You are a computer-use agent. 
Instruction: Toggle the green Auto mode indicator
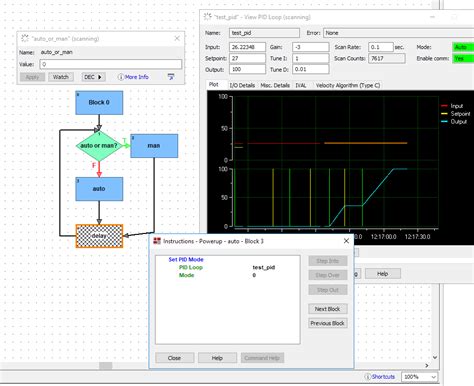tap(463, 47)
